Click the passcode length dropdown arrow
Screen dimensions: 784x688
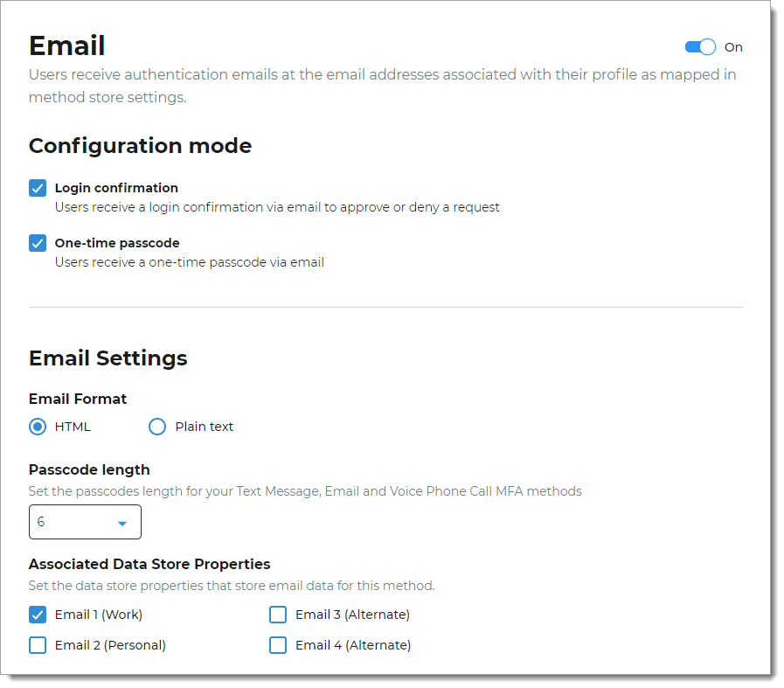point(122,521)
